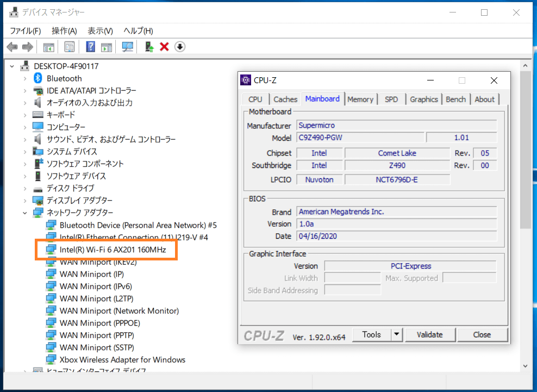Viewport: 537px width, 392px height.
Task: Select Bluetooth Device (Personal Area Network) #5
Action: [138, 225]
